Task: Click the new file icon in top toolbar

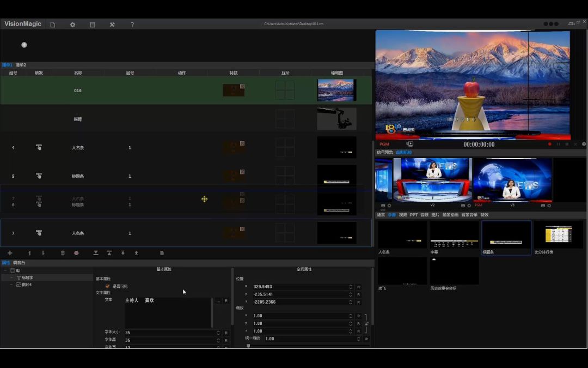Action: point(53,25)
